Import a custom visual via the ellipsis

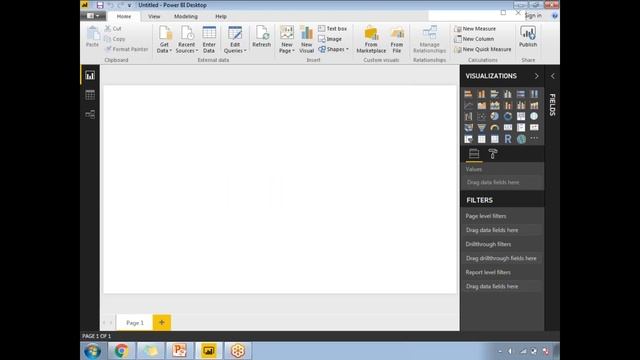coord(534,138)
